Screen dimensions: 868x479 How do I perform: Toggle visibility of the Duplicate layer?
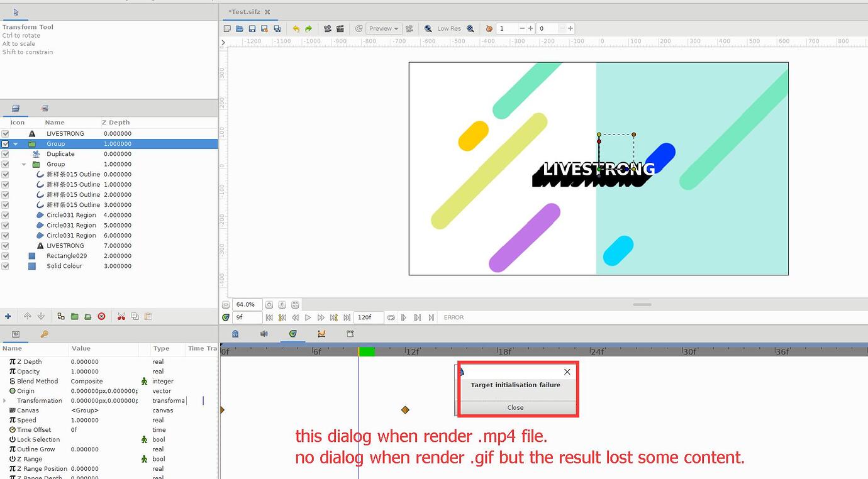[4, 153]
